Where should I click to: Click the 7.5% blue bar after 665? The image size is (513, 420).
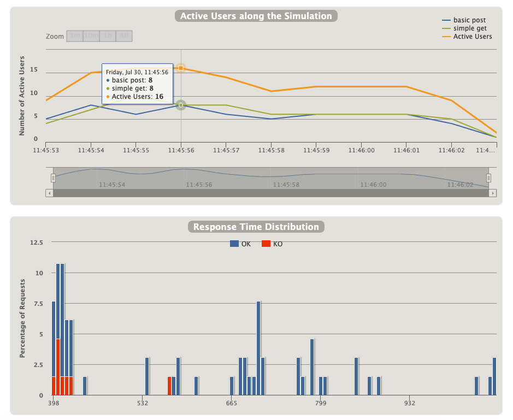(258, 348)
